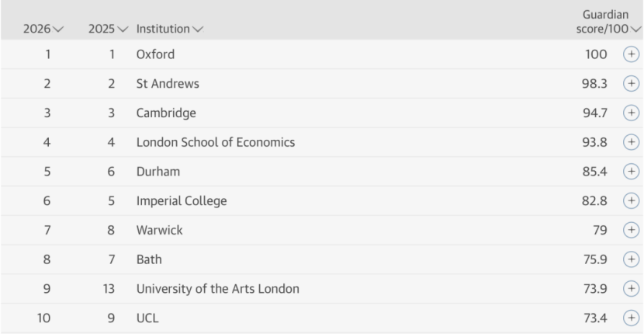Sort by 2026 ranking column
The height and width of the screenshot is (334, 644).
click(43, 30)
